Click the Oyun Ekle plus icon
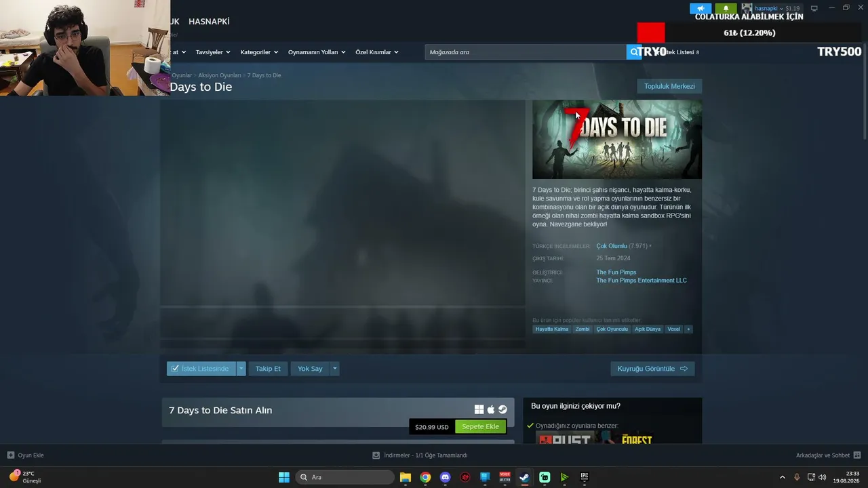868x488 pixels. click(x=10, y=455)
